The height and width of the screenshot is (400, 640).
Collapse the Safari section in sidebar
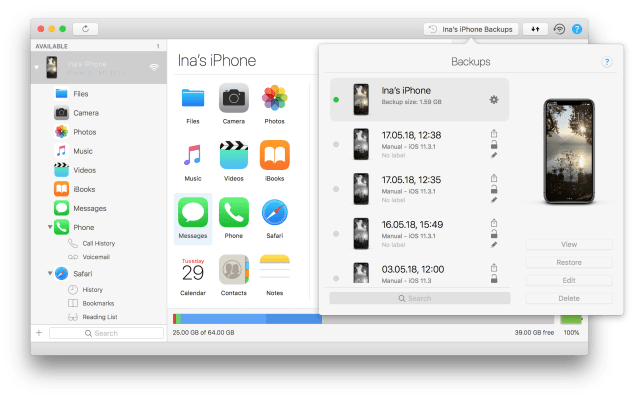pos(50,273)
